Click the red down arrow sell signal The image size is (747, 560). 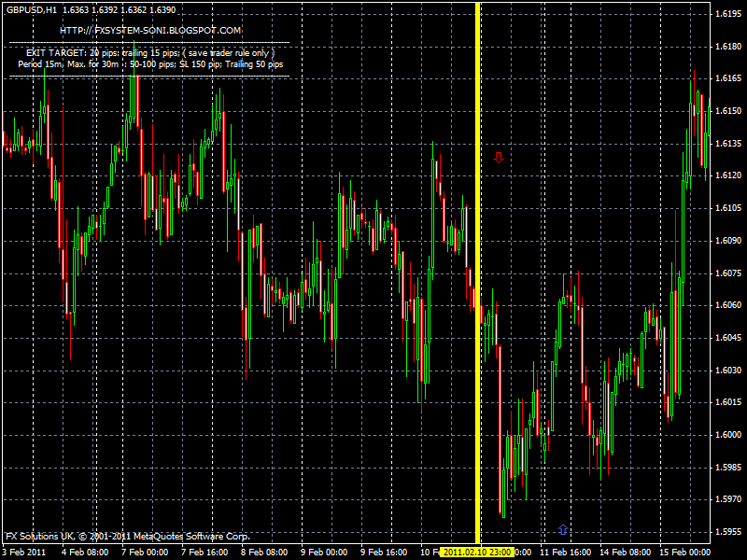pos(499,158)
